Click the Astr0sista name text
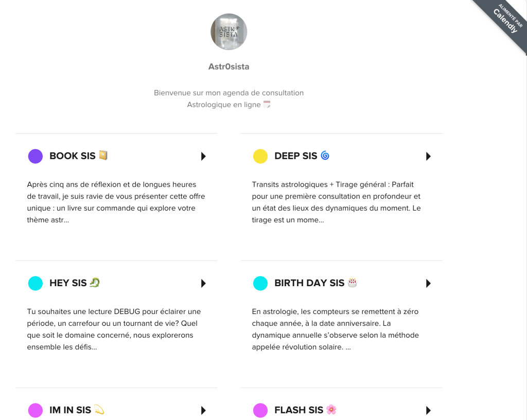 (229, 66)
